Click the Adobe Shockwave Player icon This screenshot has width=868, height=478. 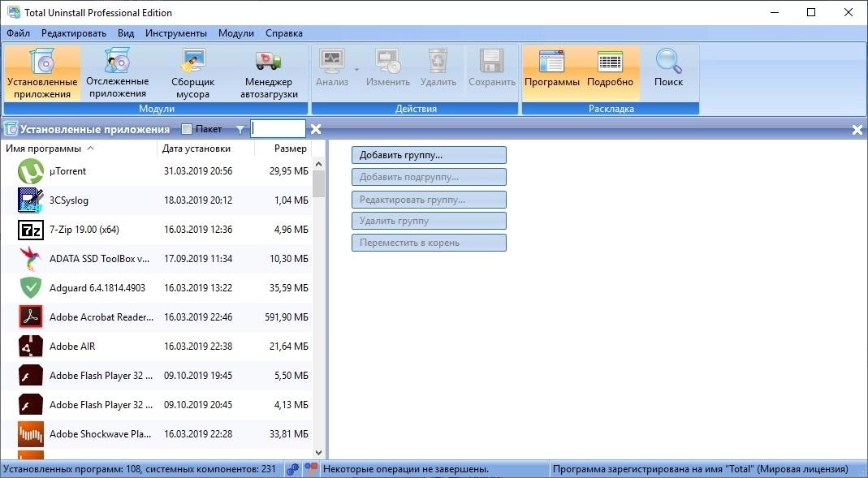(x=30, y=434)
